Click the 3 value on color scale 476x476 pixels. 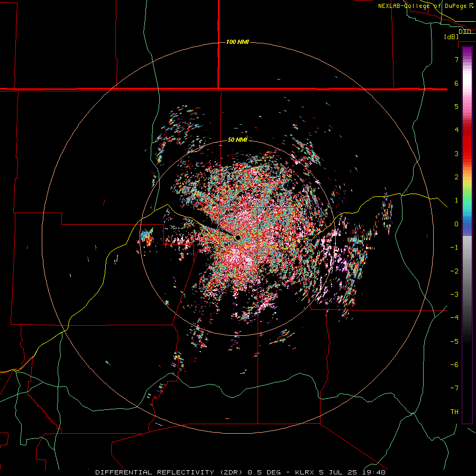coord(456,153)
